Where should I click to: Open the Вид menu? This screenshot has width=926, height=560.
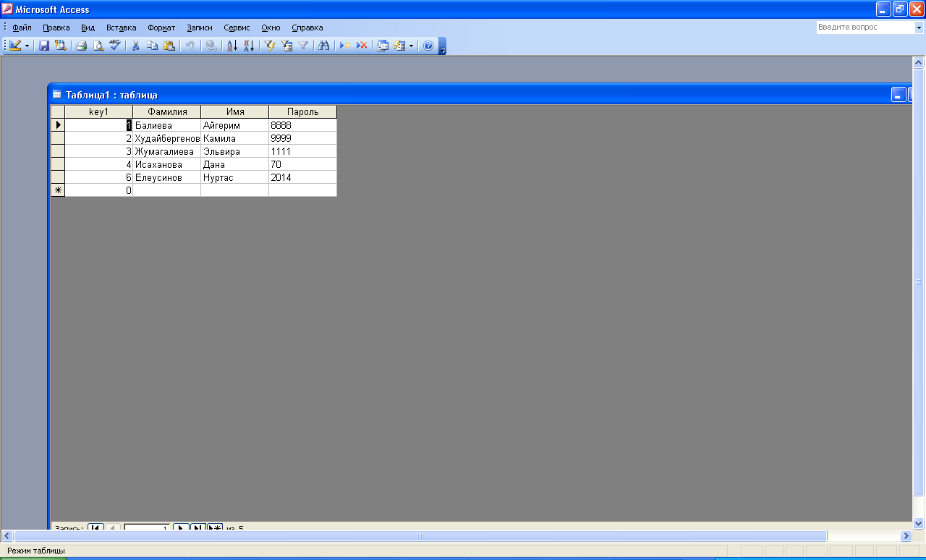tap(88, 27)
